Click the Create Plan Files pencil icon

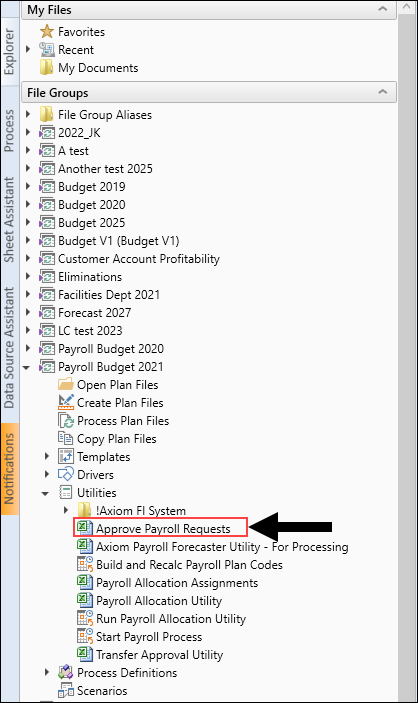66,402
